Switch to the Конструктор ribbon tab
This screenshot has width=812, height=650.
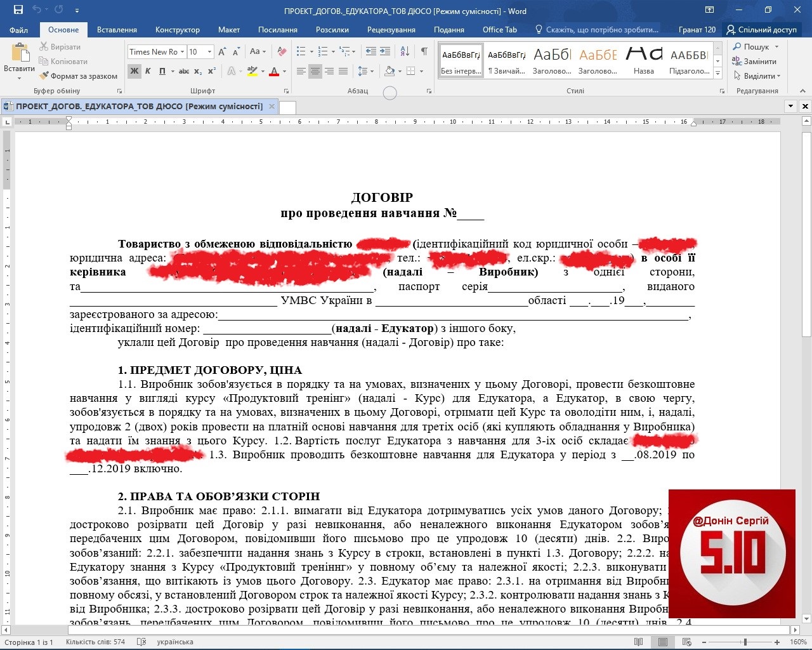click(x=178, y=30)
